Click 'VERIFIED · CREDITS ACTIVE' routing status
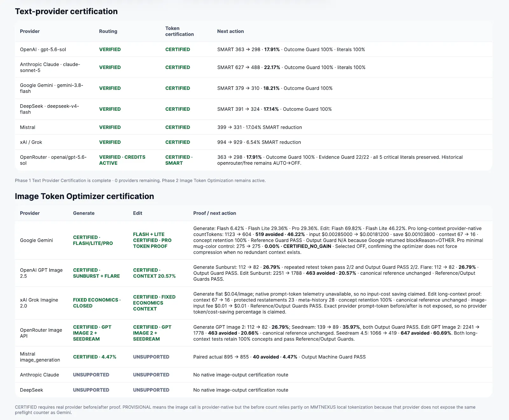Screen dimensions: 509x420 pos(122,160)
